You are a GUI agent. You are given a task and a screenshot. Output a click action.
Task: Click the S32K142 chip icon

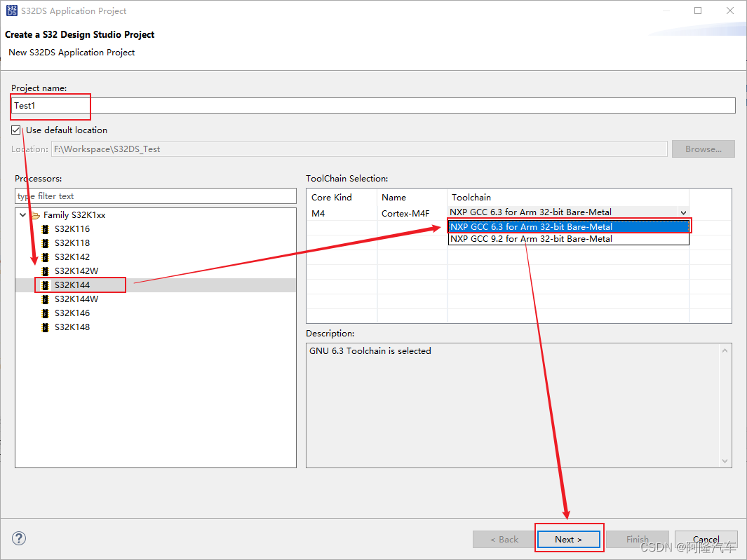pos(46,257)
